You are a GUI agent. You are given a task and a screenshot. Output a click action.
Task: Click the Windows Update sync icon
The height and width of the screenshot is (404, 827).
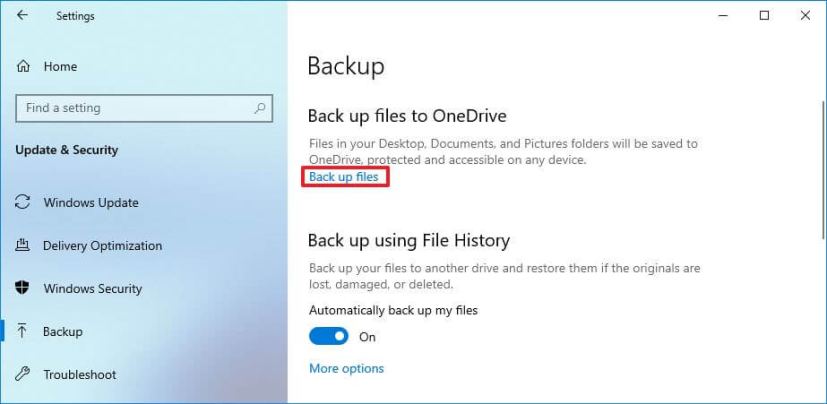[x=23, y=202]
